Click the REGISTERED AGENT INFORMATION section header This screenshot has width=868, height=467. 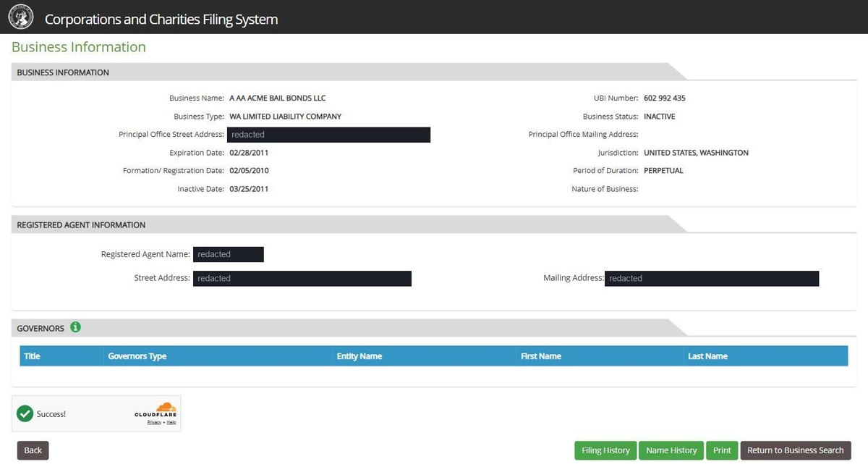(81, 225)
